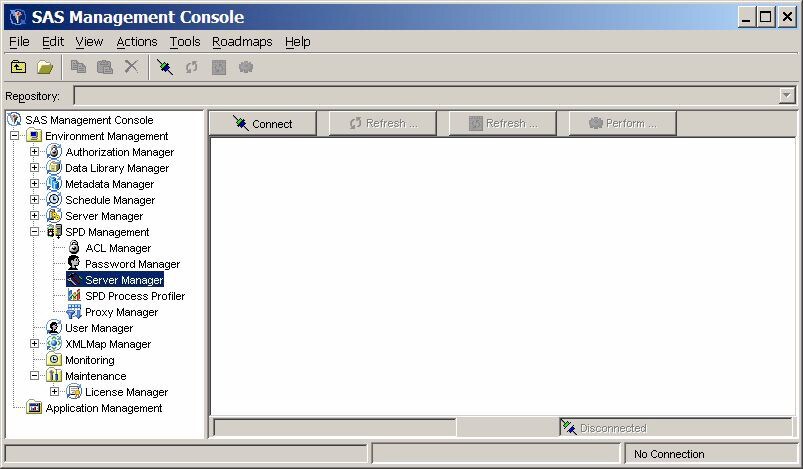
Task: Expand the XMLMap Manager node
Action: 34,344
